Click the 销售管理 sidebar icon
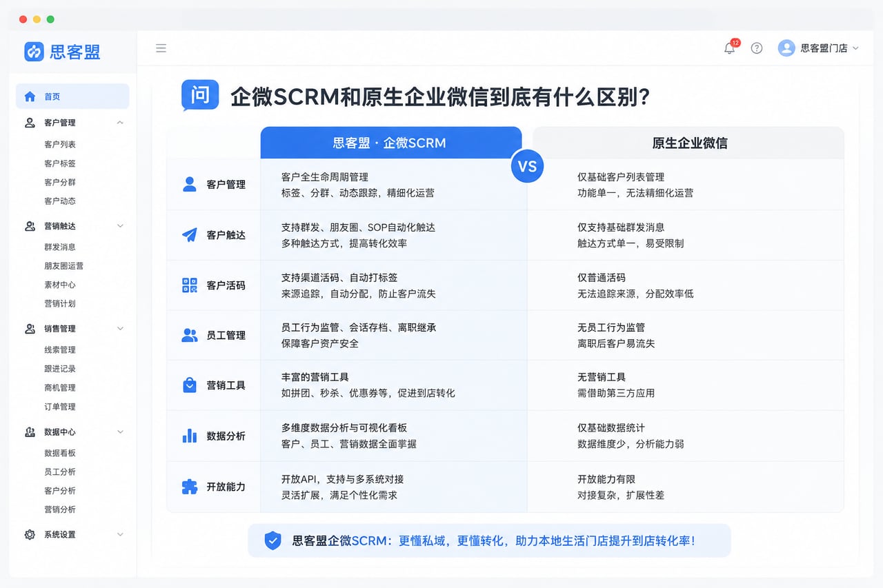 point(30,329)
